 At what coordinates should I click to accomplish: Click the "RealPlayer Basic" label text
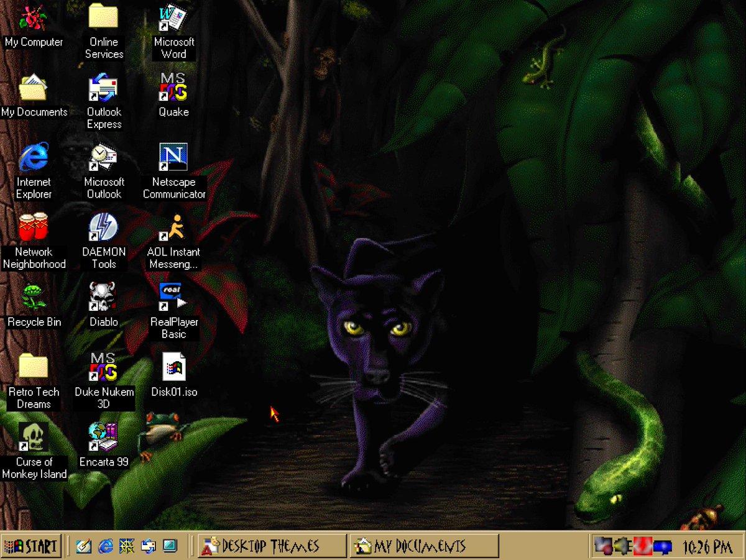tap(174, 328)
